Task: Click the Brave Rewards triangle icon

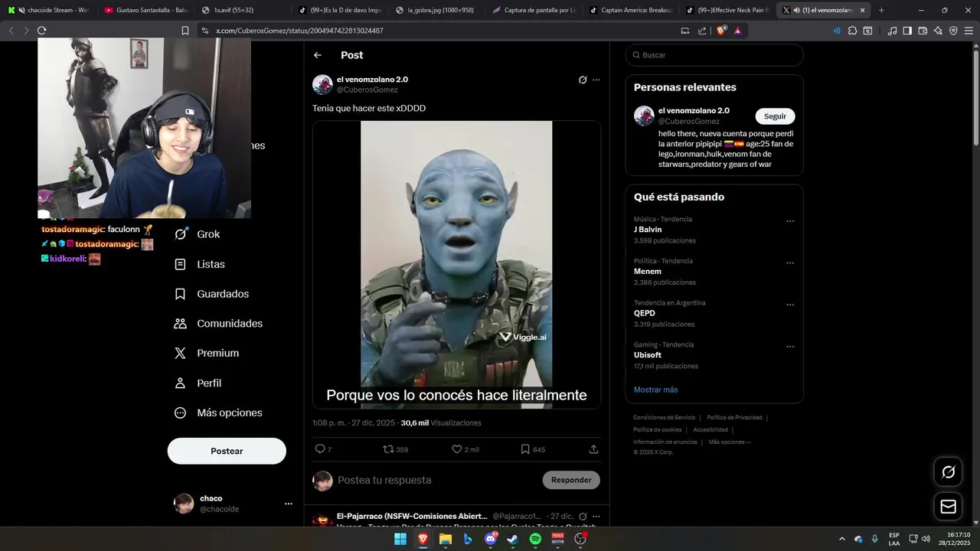Action: coord(737,31)
